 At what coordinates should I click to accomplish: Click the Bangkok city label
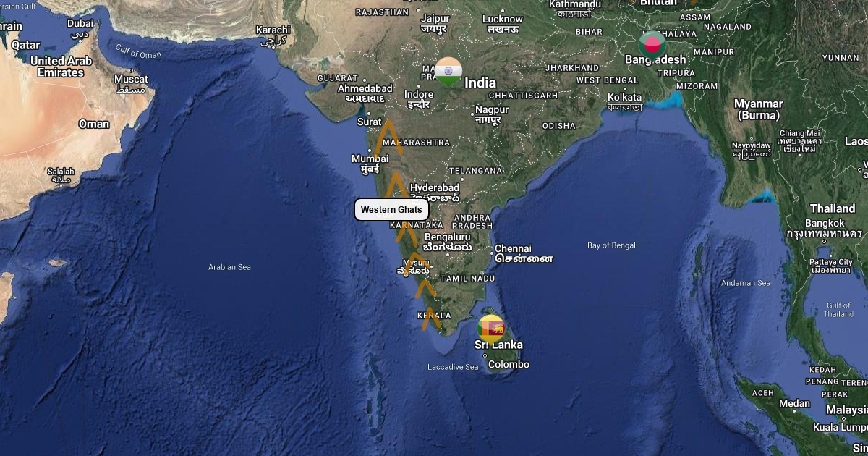click(825, 224)
